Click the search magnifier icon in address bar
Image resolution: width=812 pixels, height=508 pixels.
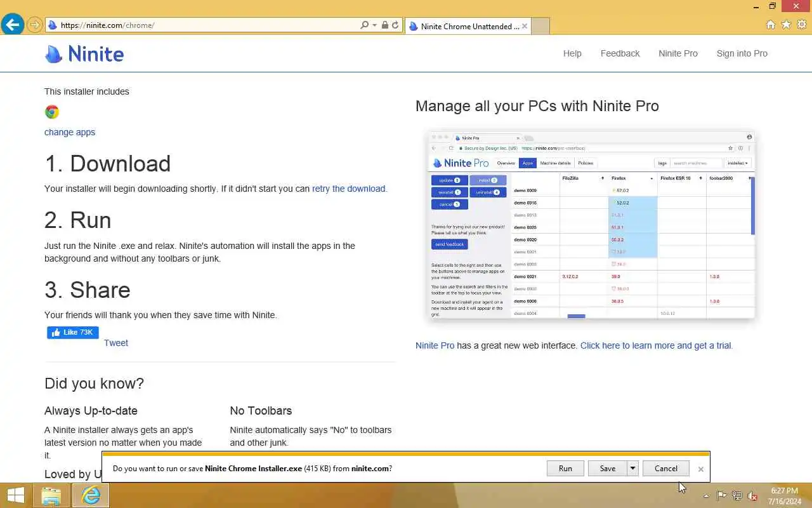(364, 25)
